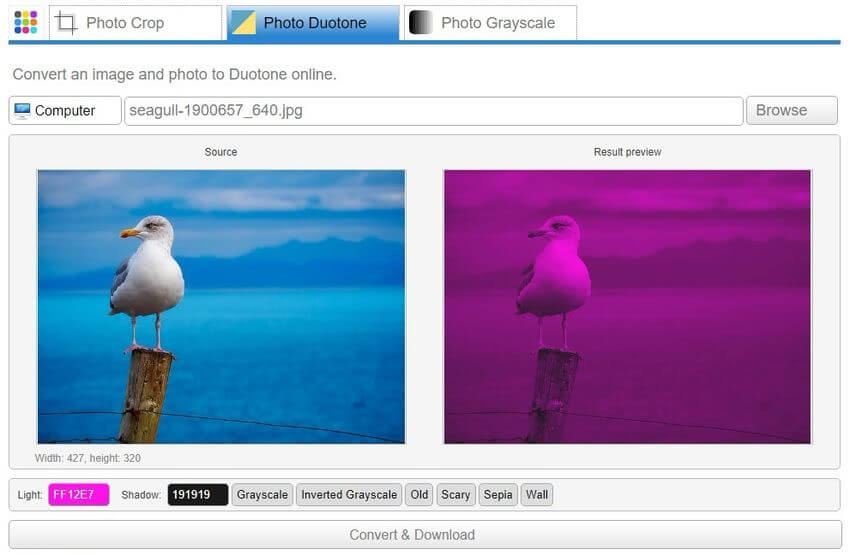Select the Photo Duotone tab
This screenshot has height=555, width=850.
point(313,23)
